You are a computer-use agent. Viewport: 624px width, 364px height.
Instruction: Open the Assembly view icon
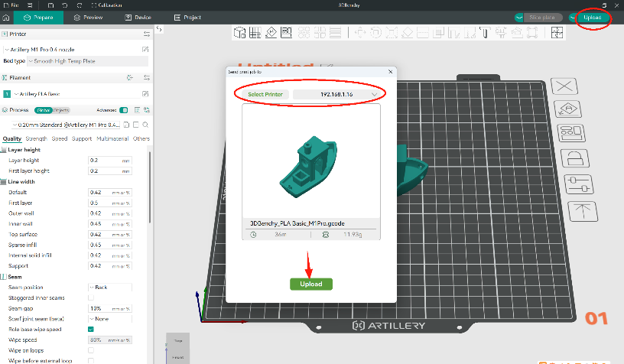coord(557,33)
